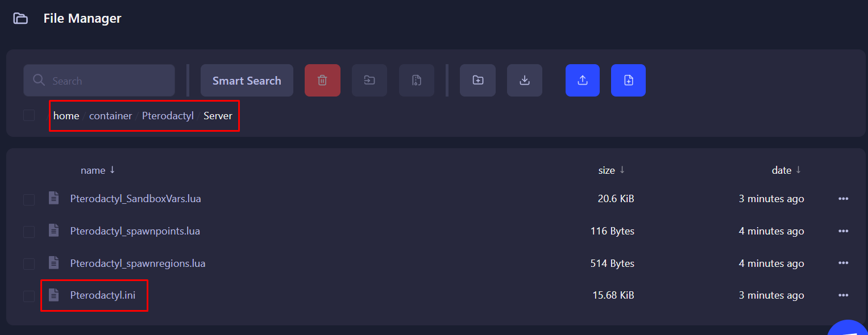Select the Pterodactyl.ini file checkbox
The image size is (868, 335).
coord(29,296)
